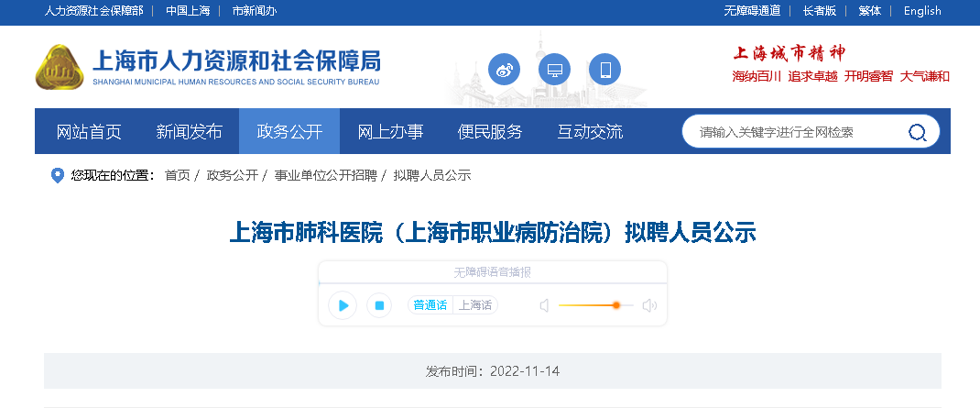
Task: Click the volume down speaker icon
Action: pyautogui.click(x=544, y=305)
